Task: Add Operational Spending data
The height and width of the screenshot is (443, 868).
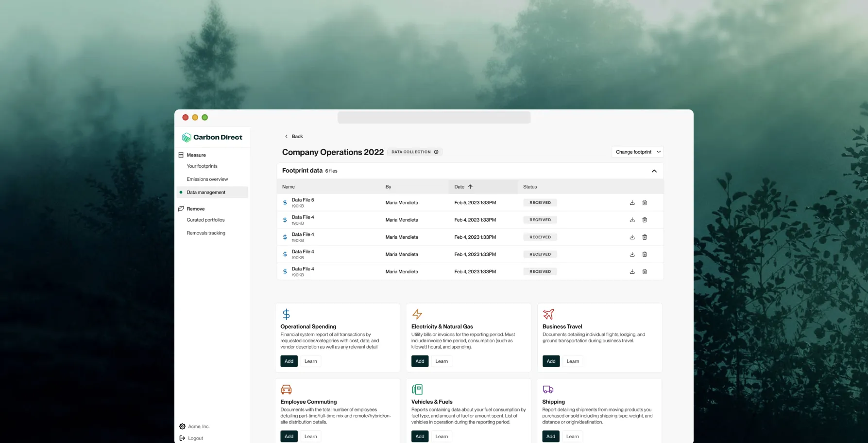Action: click(289, 361)
